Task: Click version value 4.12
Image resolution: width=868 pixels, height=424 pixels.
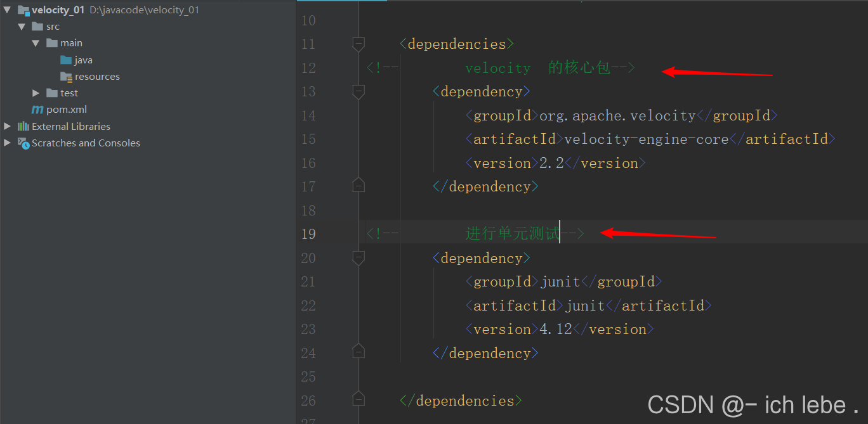Action: (x=556, y=330)
